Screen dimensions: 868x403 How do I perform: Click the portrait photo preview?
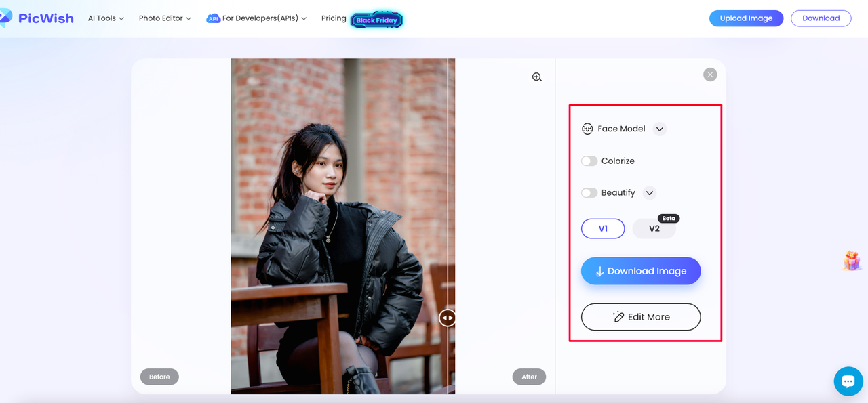[x=342, y=226]
